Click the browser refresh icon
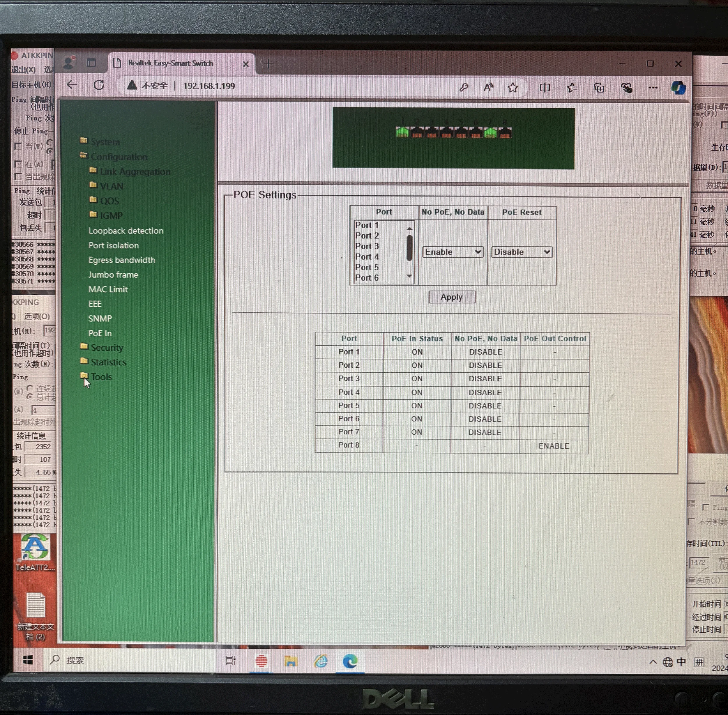The width and height of the screenshot is (728, 715). 99,85
